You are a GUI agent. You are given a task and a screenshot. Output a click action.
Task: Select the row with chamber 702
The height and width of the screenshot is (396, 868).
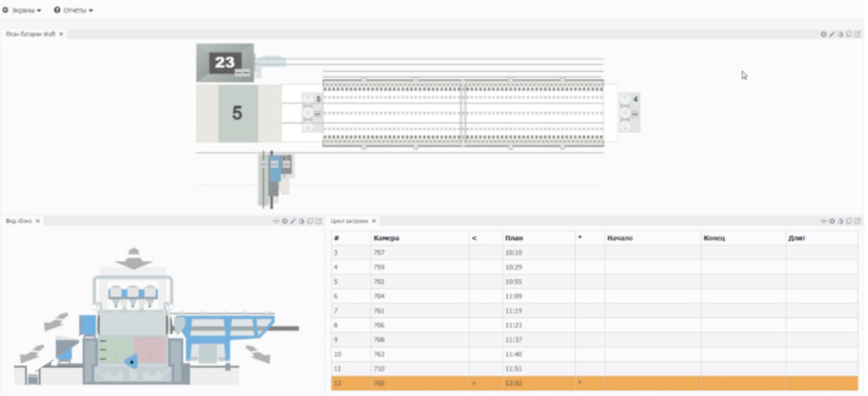(x=594, y=282)
